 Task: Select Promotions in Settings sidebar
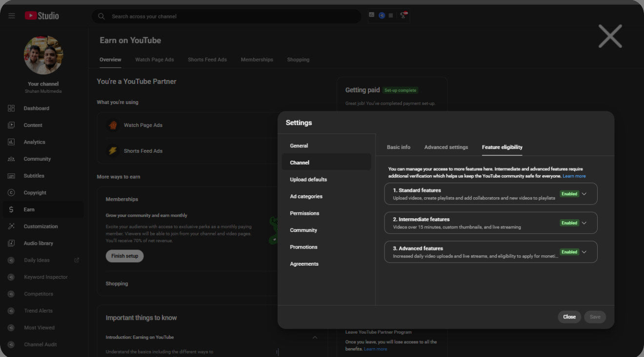pos(326,247)
